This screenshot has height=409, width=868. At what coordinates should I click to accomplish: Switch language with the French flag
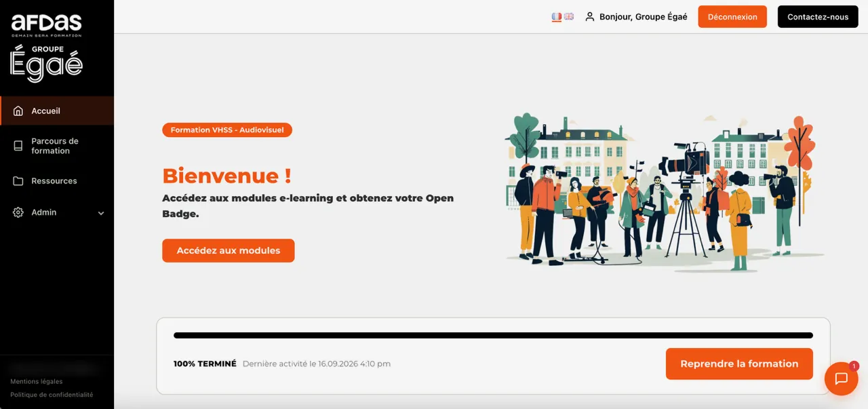point(557,16)
